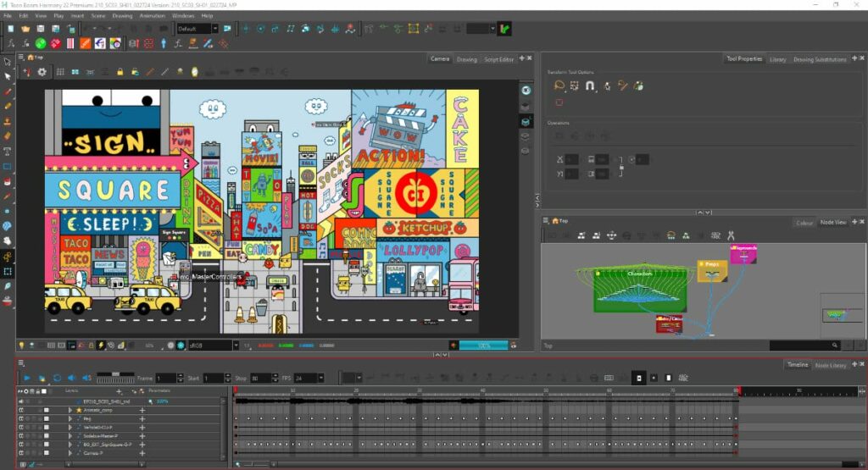This screenshot has height=470, width=868.
Task: Toggle enable for BG_EXT_SignSquare layer
Action: (21, 445)
